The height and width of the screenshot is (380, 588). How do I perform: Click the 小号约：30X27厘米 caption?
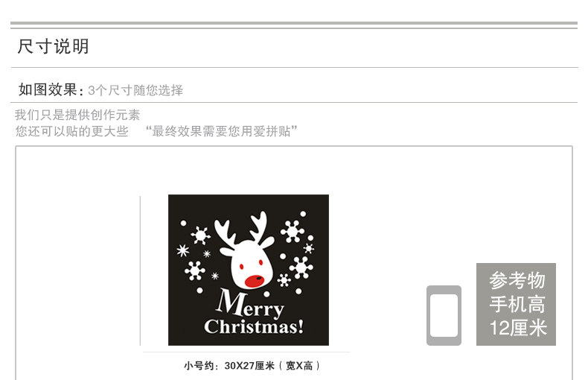click(x=252, y=366)
